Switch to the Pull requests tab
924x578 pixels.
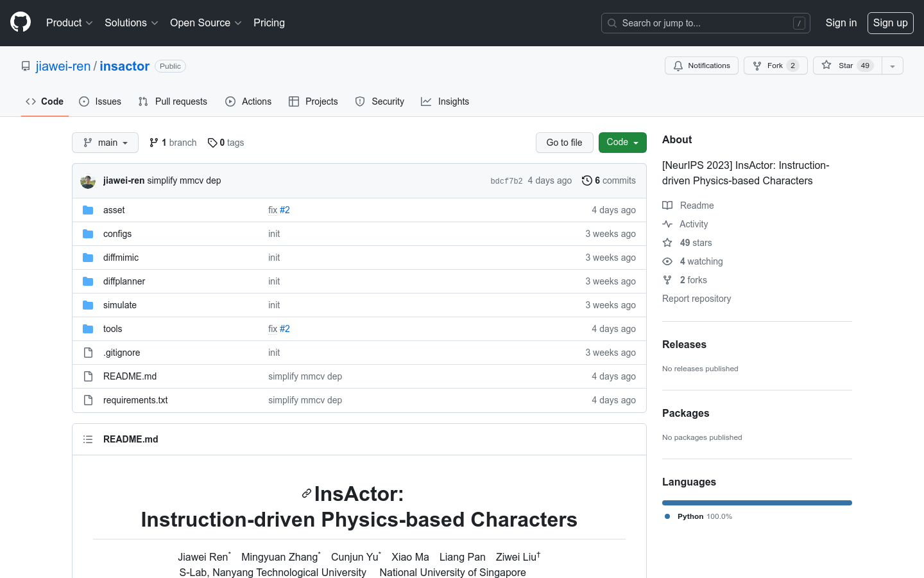(x=173, y=101)
